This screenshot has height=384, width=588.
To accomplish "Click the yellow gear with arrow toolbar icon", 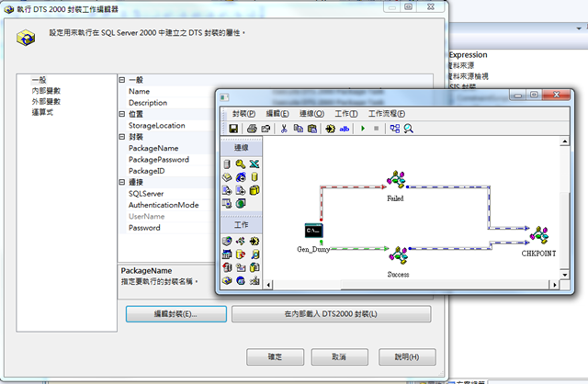I will [331, 129].
